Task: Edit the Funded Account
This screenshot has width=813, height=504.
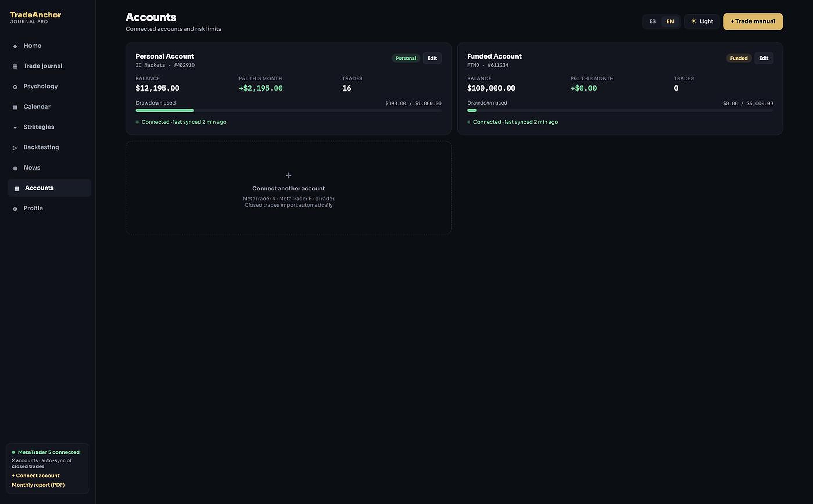Action: coord(763,58)
